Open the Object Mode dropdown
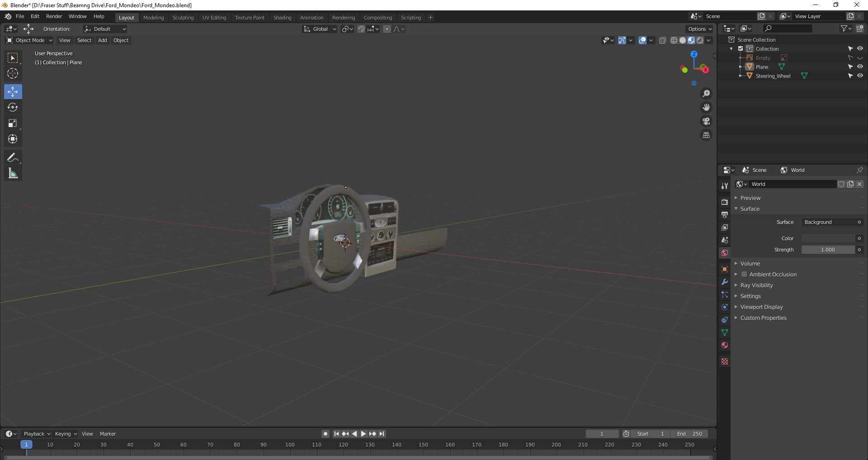Screen dimensions: 868x460 [29, 40]
